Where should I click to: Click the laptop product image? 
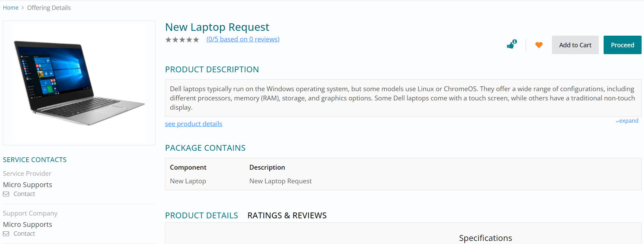(x=79, y=83)
